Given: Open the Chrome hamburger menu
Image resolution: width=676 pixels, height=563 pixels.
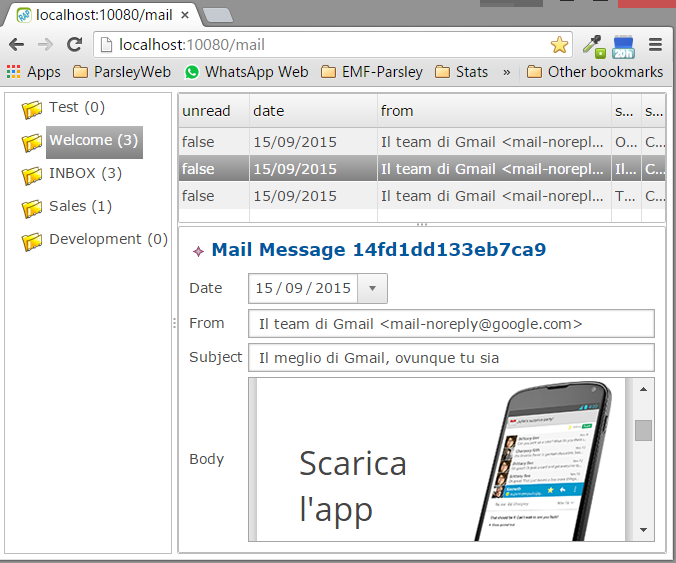Looking at the screenshot, I should pyautogui.click(x=655, y=44).
